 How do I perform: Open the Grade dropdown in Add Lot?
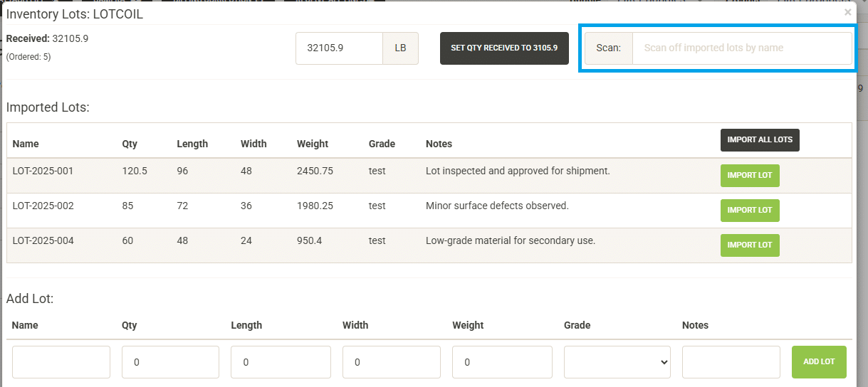(617, 362)
